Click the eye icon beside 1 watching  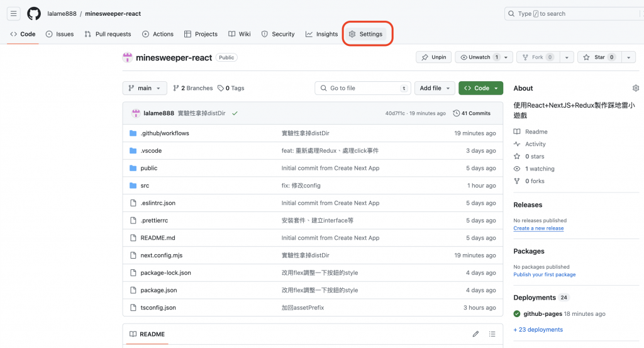coord(517,169)
